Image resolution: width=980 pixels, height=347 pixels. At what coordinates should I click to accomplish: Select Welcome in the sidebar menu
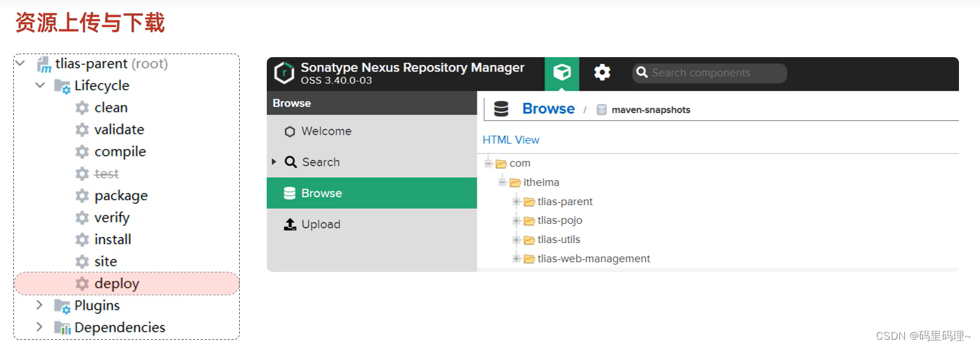[x=372, y=131]
